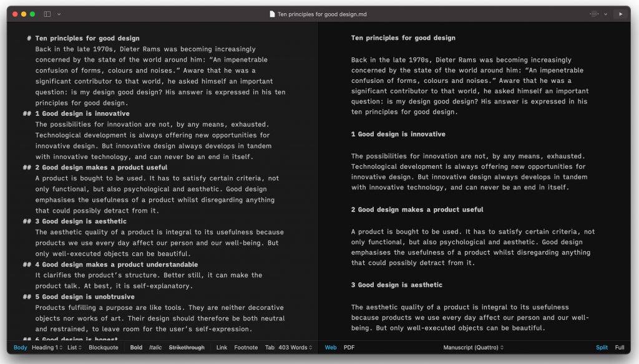
Task: Switch the preview to Web
Action: pyautogui.click(x=331, y=347)
